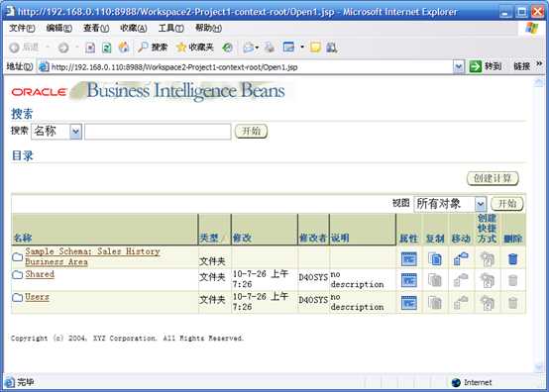The height and width of the screenshot is (392, 549).
Task: Open the Shared folder link
Action: click(x=40, y=274)
